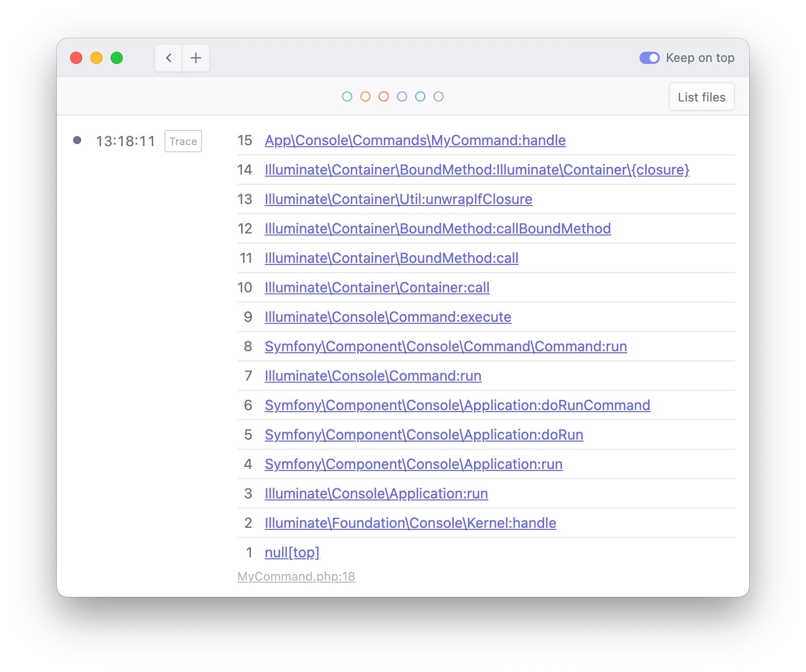This screenshot has width=806, height=672.
Task: Filter by the gray color circle
Action: coord(439,96)
